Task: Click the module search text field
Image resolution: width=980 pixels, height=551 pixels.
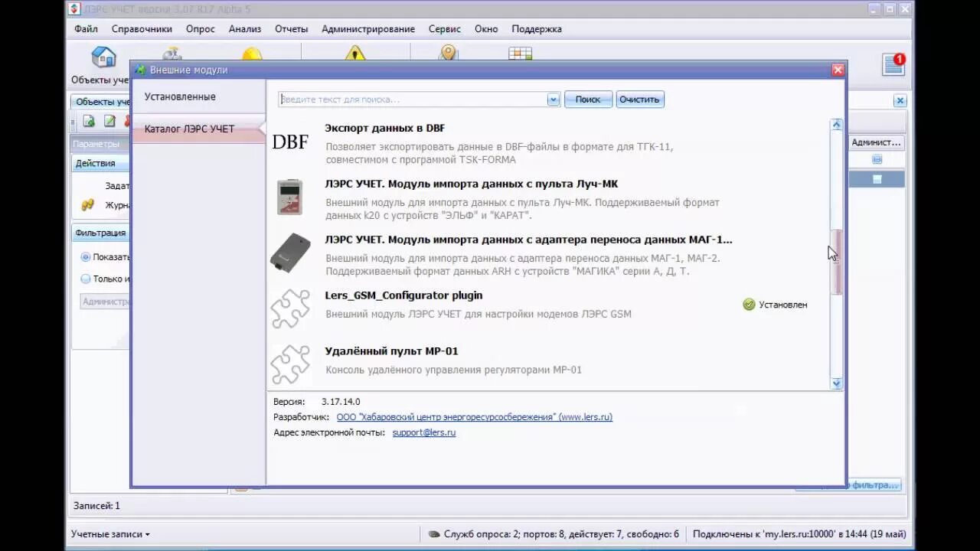Action: [x=413, y=99]
